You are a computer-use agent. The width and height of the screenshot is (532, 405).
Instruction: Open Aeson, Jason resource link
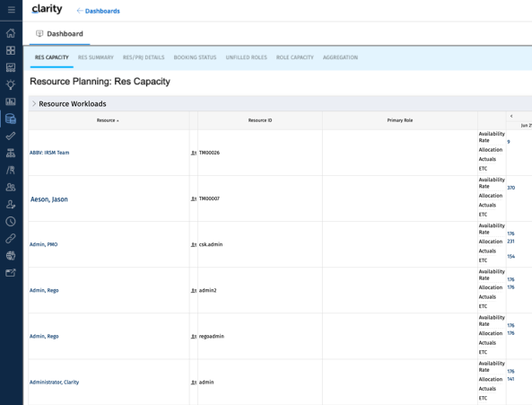click(49, 199)
